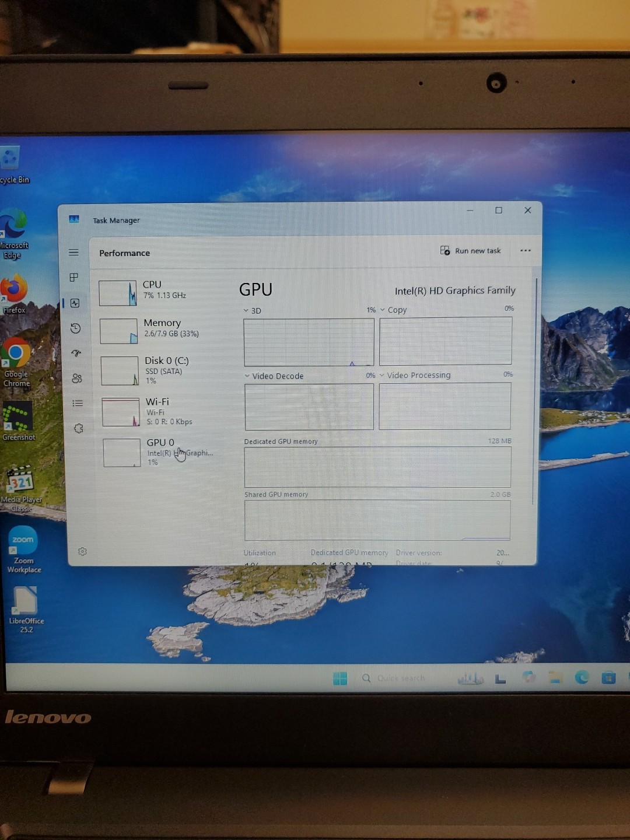
Task: Select the Wi-Fi performance entry
Action: click(161, 411)
